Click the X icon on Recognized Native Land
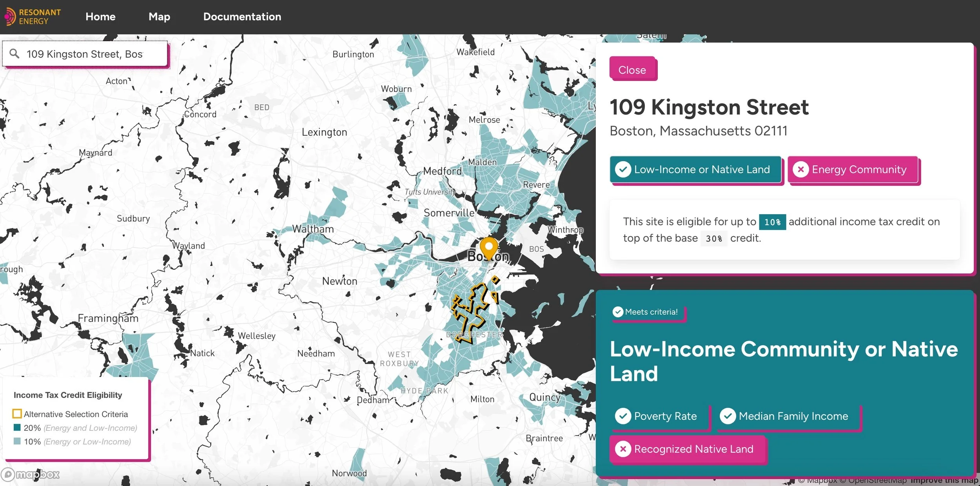Viewport: 980px width, 486px height. [623, 449]
